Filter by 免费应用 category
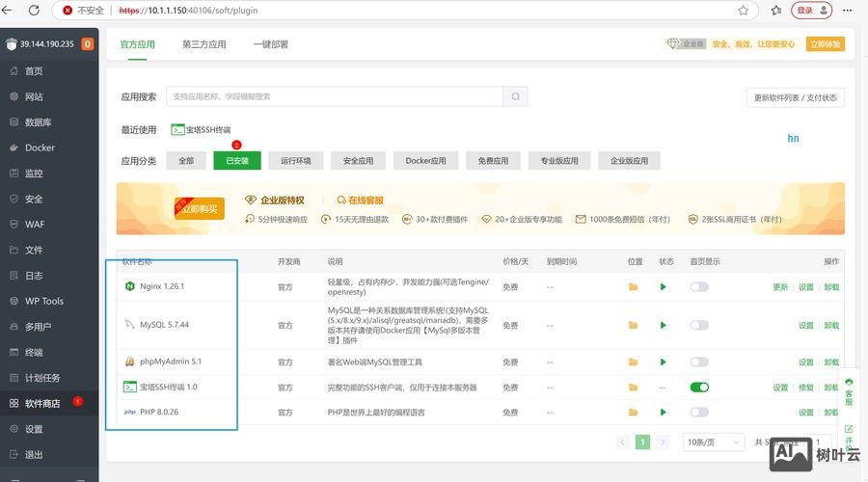868x482 pixels. tap(493, 160)
